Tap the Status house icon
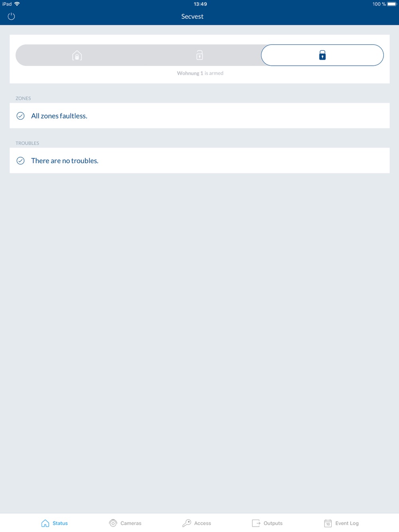This screenshot has width=399, height=532. click(x=45, y=523)
